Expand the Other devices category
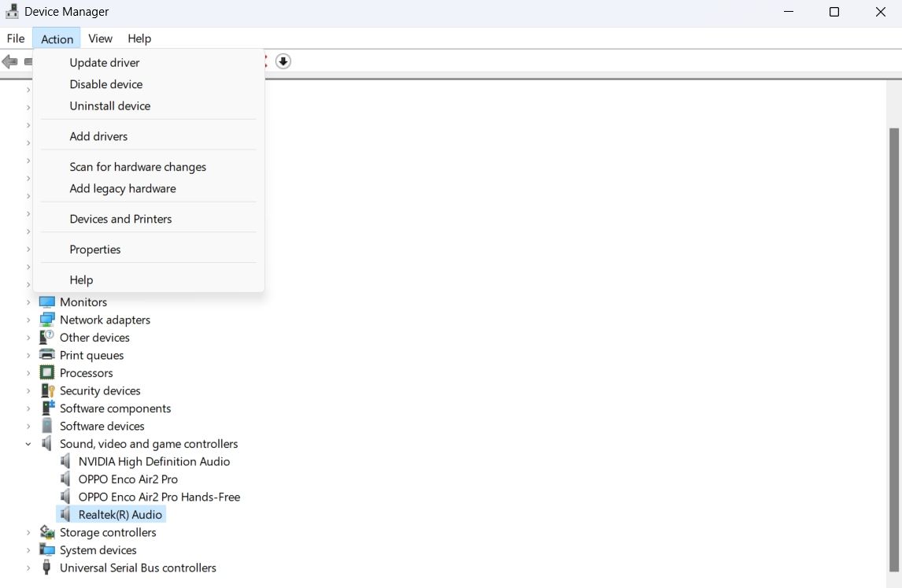This screenshot has width=902, height=588. (x=28, y=338)
